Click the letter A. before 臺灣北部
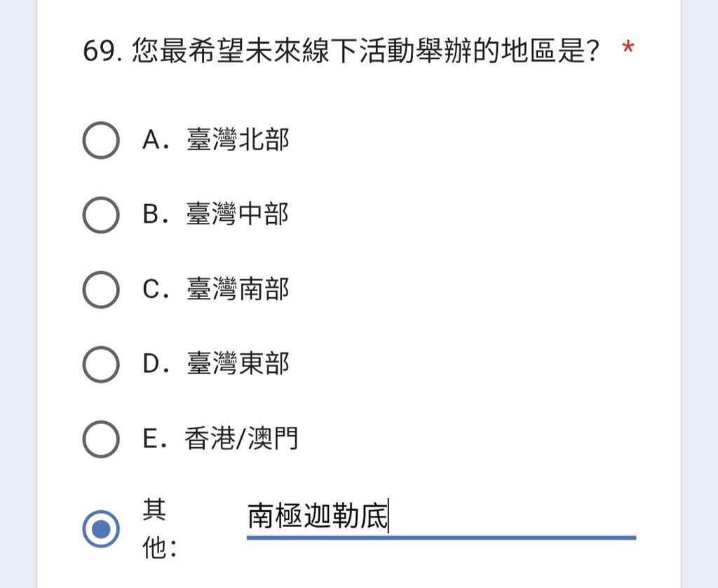718x588 pixels. 156,139
